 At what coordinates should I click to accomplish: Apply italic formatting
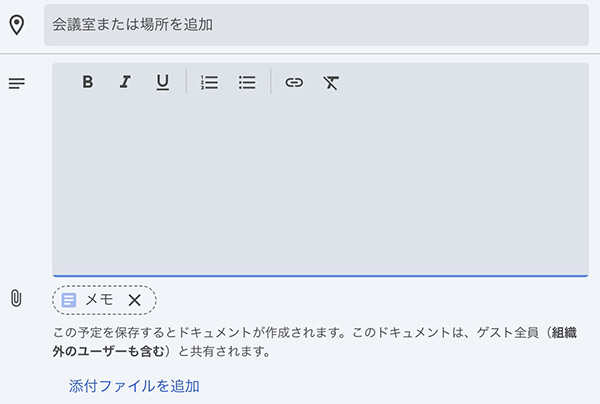(x=125, y=82)
